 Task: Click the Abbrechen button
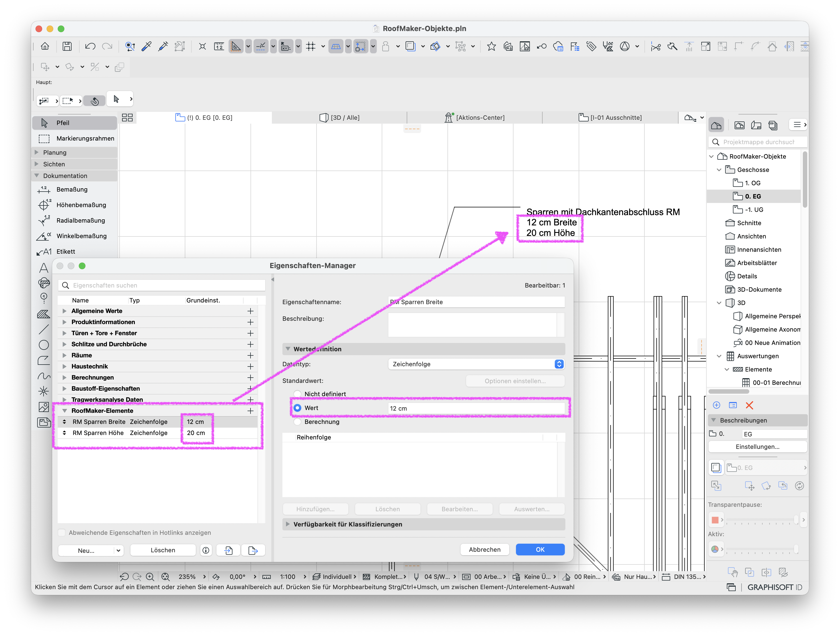click(x=484, y=549)
